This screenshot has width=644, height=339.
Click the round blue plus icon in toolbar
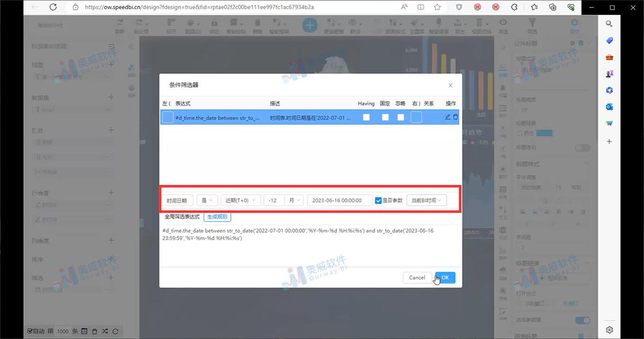click(x=310, y=24)
